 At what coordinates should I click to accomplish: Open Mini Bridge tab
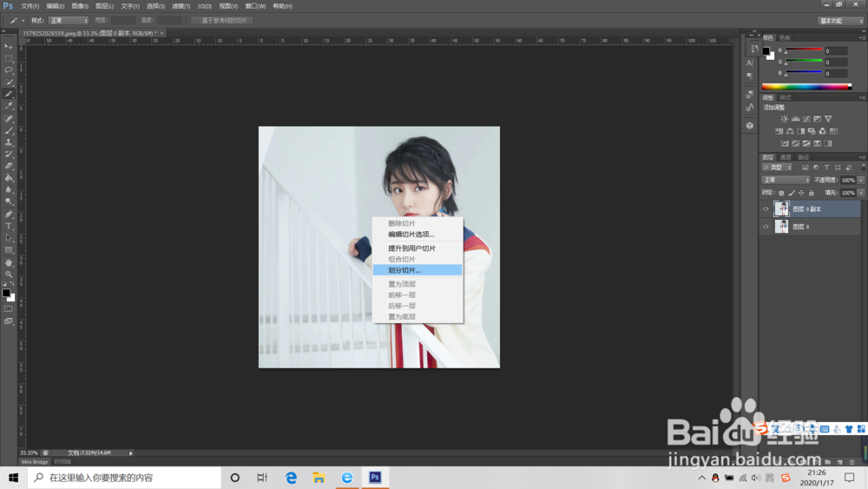[35, 462]
